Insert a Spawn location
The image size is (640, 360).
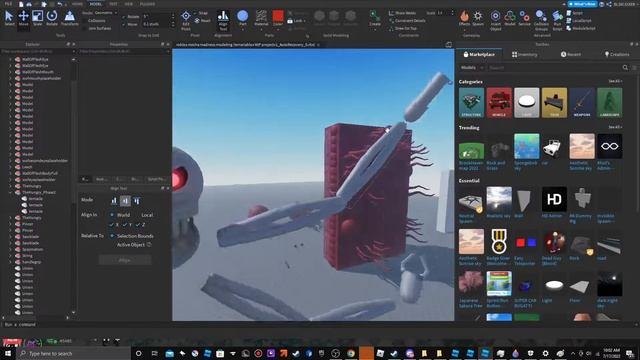[x=478, y=18]
